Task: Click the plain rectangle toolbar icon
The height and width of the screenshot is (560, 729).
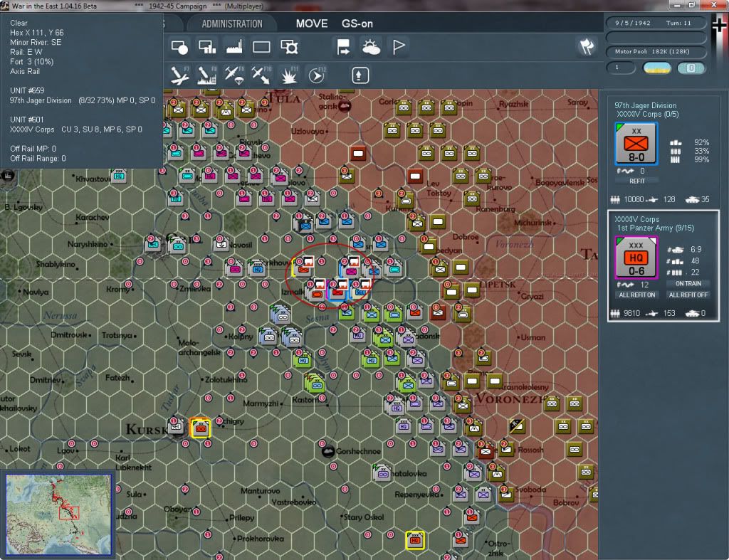Action: 261,47
